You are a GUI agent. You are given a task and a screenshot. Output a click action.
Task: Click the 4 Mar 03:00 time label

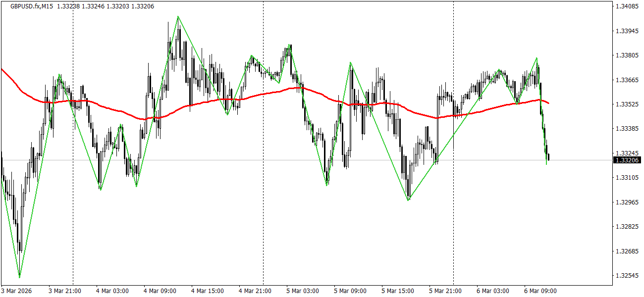[112, 291]
